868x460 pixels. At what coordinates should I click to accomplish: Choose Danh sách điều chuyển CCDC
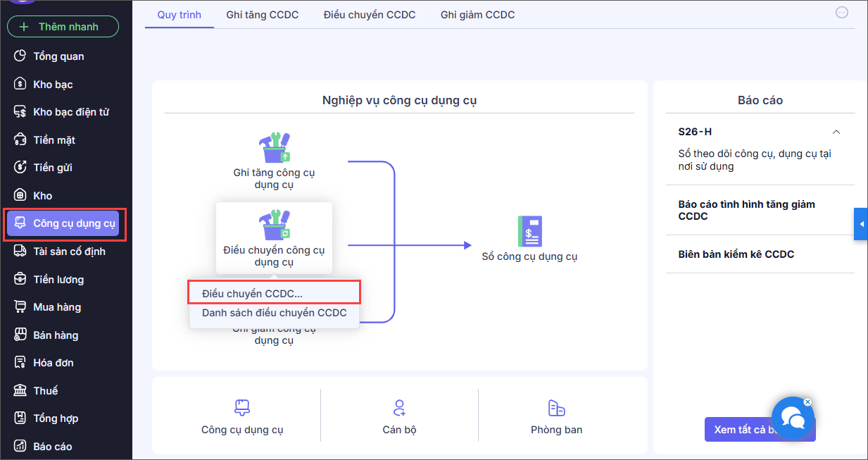click(274, 313)
